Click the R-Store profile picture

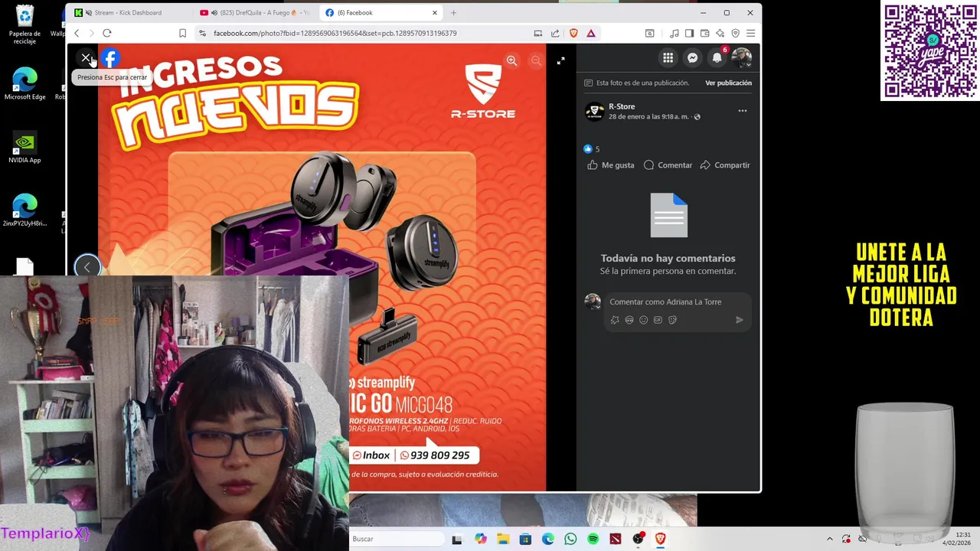coord(594,112)
